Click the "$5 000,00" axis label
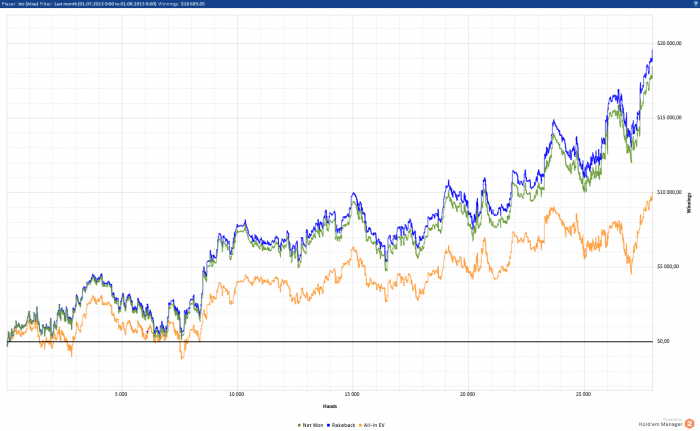Screen dimensions: 700x431 [668, 267]
